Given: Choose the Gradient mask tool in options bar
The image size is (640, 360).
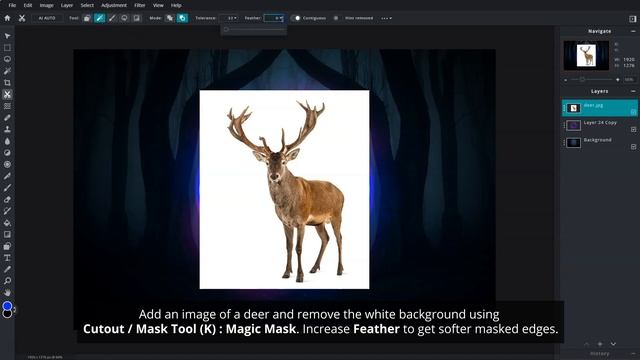Looking at the screenshot, I should (x=137, y=18).
